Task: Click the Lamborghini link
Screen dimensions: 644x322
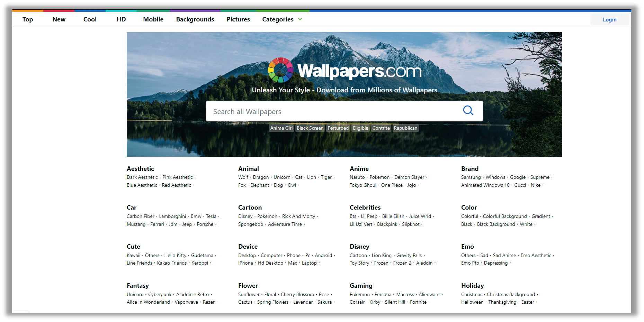Action: pos(172,217)
